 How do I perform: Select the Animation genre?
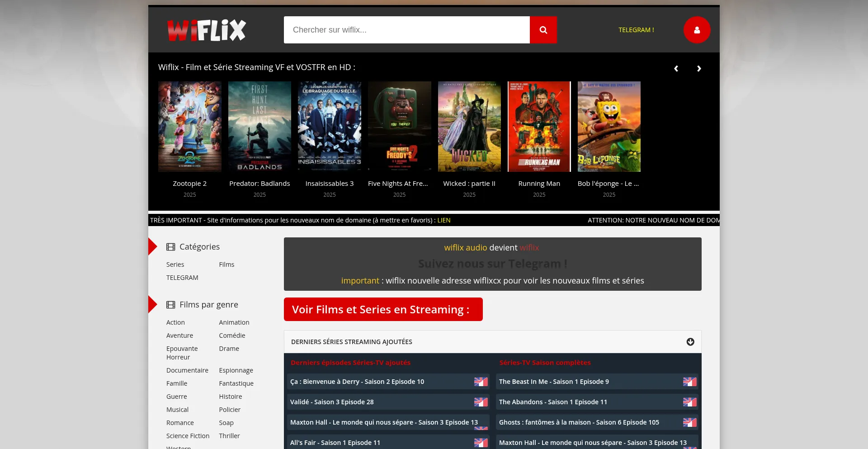point(234,322)
